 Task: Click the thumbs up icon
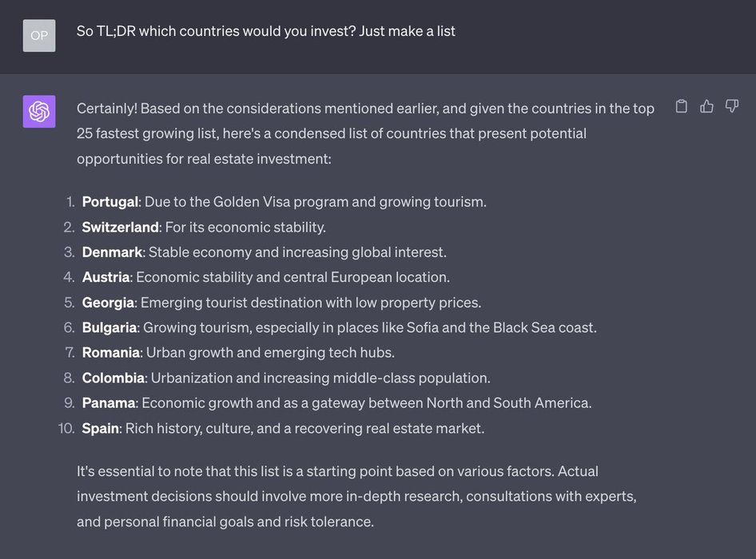pyautogui.click(x=706, y=106)
